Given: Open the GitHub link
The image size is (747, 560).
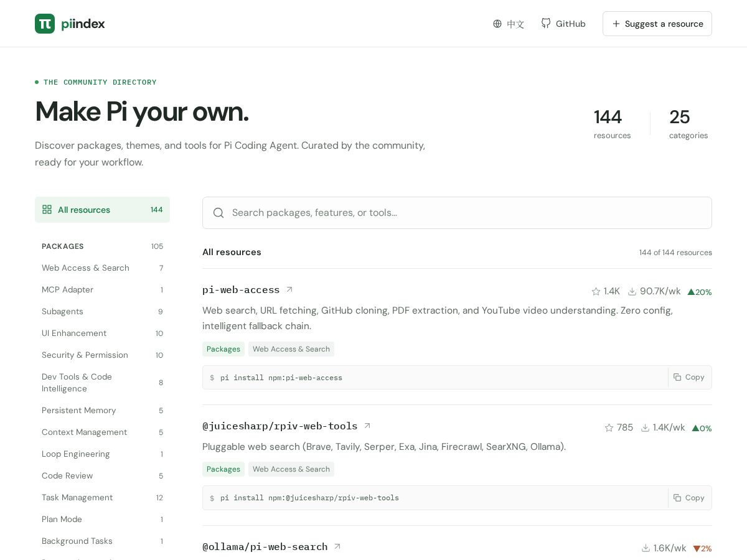Looking at the screenshot, I should [563, 24].
